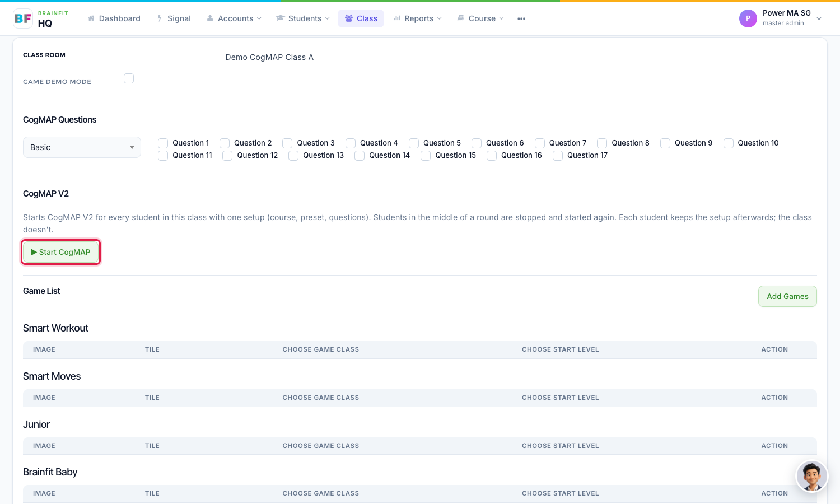Open the Signal nav item
Screen dimensions: 840x504
point(174,18)
